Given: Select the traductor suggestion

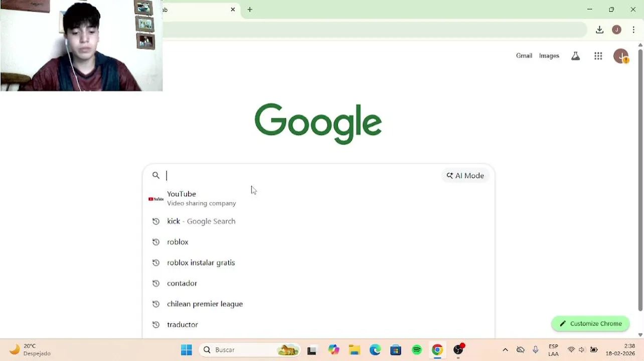Looking at the screenshot, I should click(318, 325).
